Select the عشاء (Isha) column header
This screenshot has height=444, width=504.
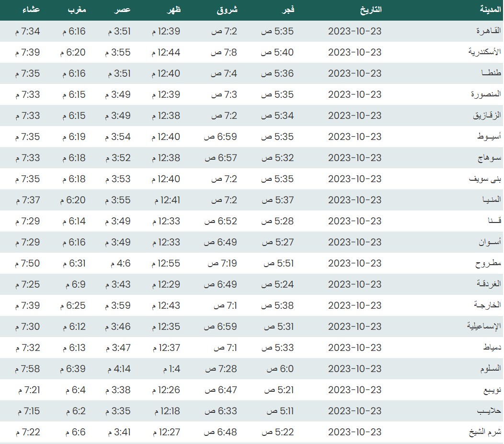click(x=31, y=10)
